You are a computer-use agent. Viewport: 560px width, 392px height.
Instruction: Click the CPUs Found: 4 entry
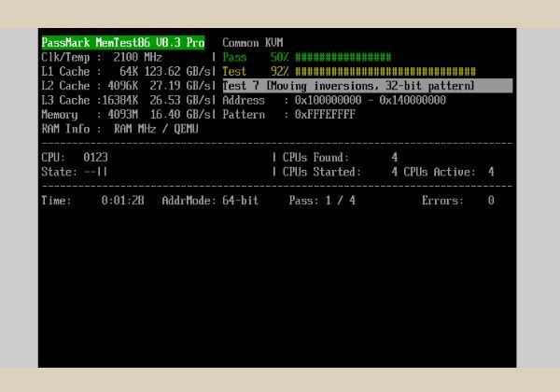(x=340, y=158)
